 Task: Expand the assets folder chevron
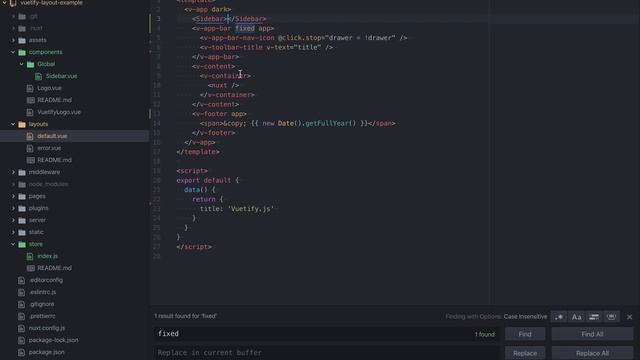[13, 40]
